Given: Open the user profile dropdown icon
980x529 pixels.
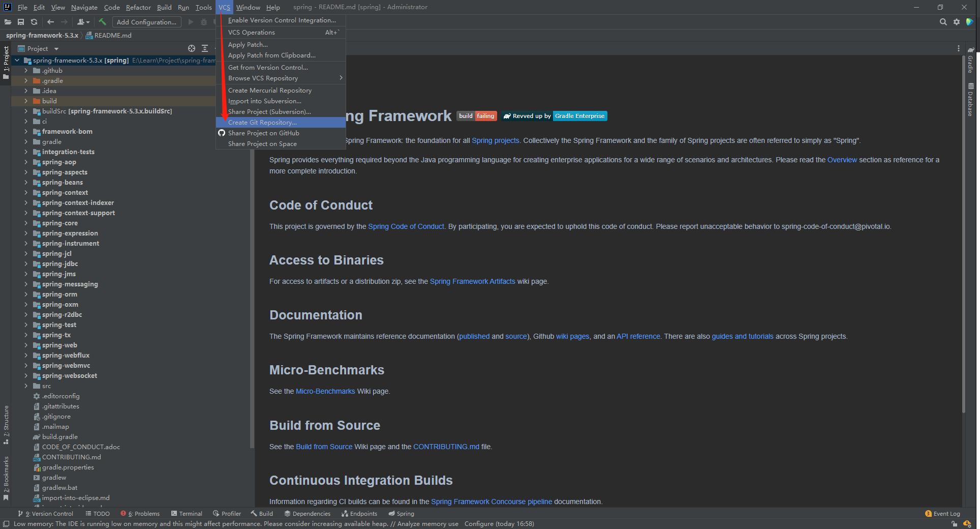Looking at the screenshot, I should pyautogui.click(x=83, y=22).
